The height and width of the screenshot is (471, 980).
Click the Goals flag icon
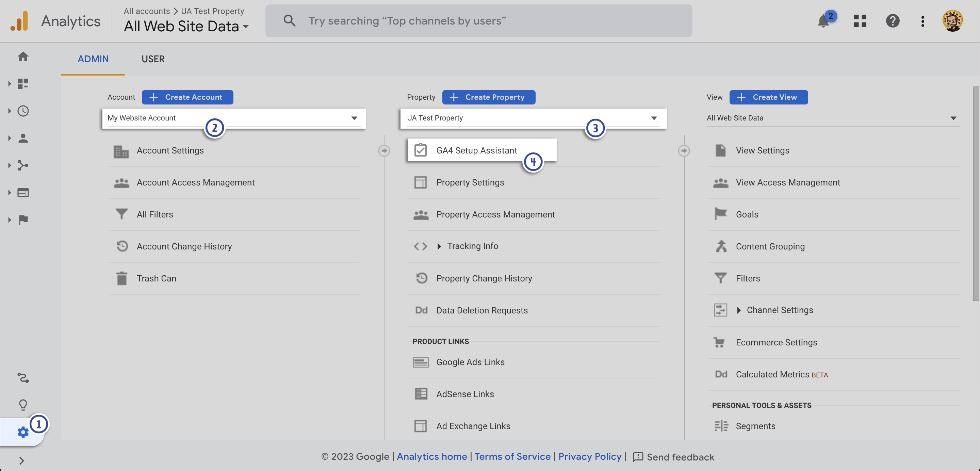click(721, 214)
